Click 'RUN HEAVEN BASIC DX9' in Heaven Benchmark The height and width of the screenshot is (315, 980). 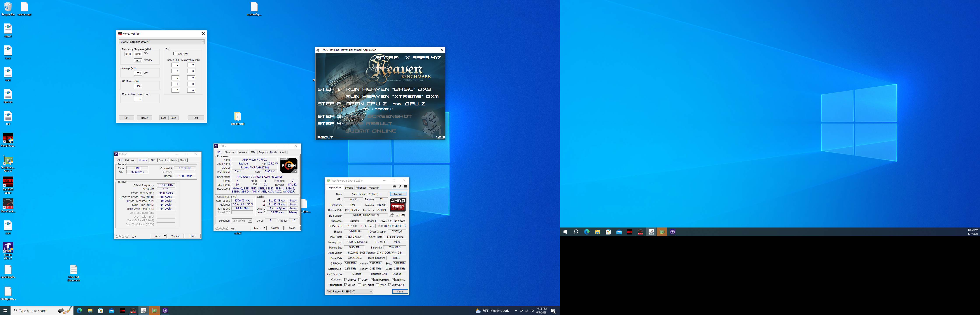coord(388,89)
